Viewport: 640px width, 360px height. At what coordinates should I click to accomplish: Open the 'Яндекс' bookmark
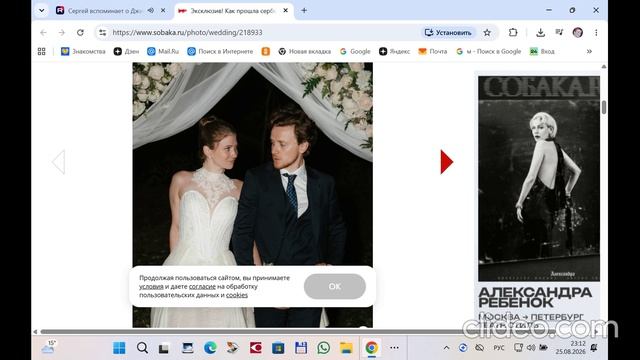(x=394, y=51)
